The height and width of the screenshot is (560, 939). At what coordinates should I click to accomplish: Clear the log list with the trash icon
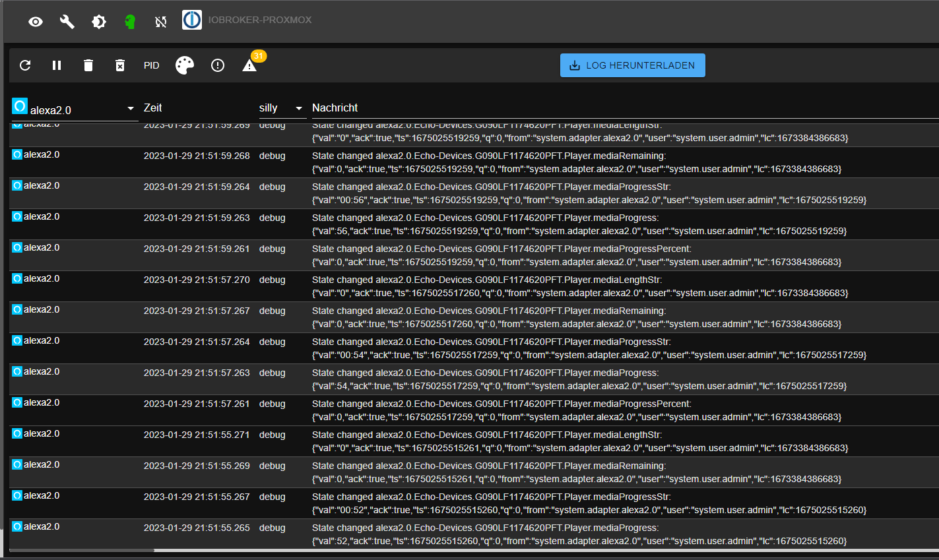coord(88,65)
